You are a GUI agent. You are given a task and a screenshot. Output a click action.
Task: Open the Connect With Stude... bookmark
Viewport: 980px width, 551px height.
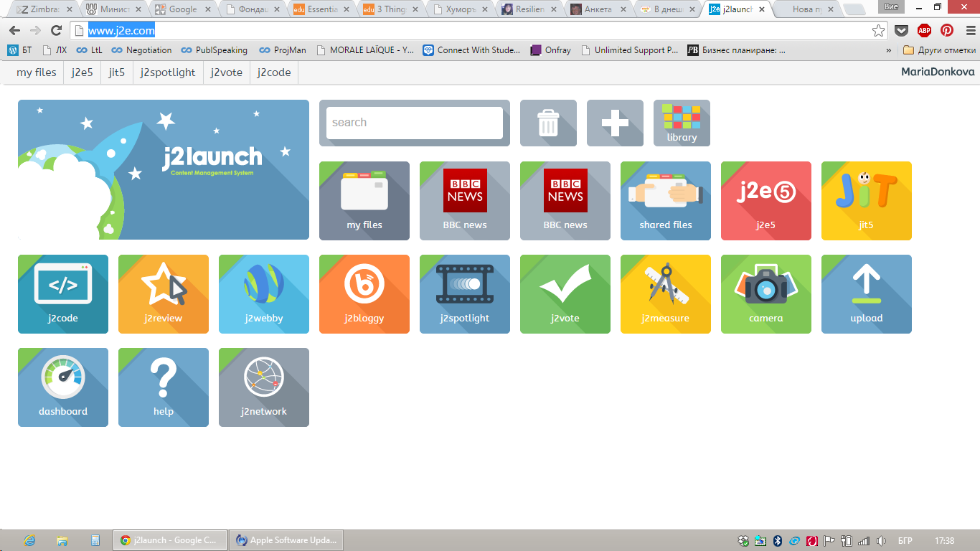click(x=471, y=50)
